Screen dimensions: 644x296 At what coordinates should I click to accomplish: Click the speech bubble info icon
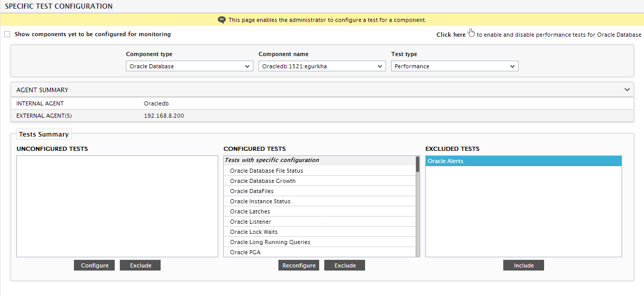(x=221, y=20)
